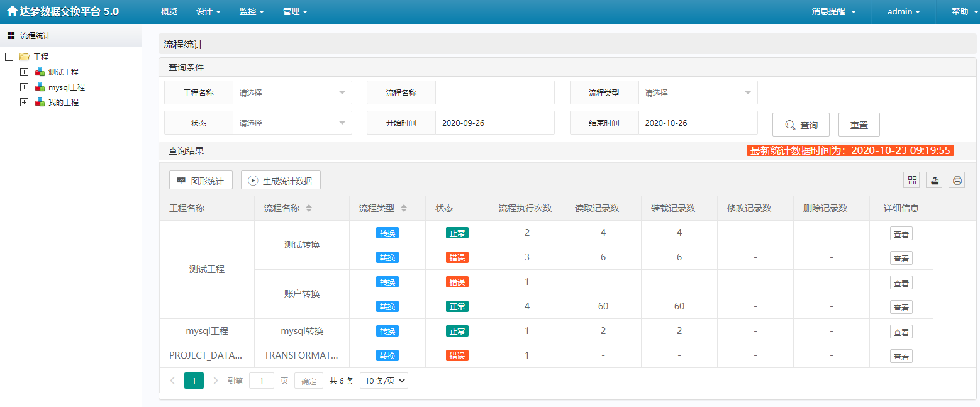
Task: Click 生成统计数据 button
Action: point(281,181)
